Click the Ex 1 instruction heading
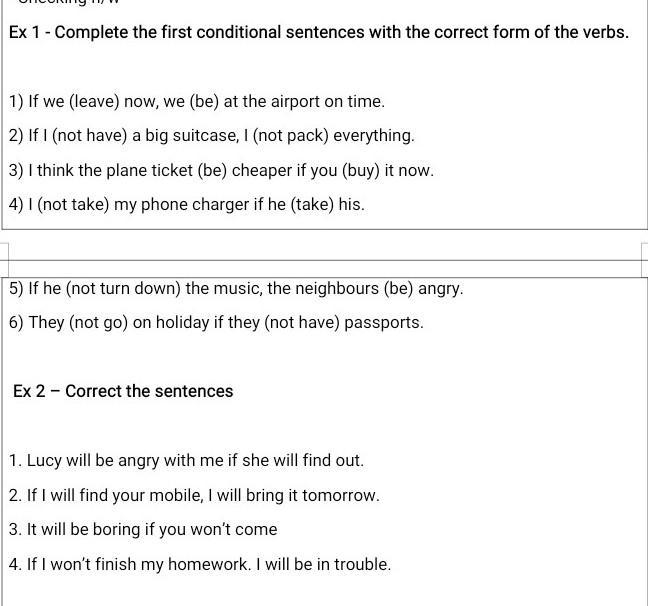The width and height of the screenshot is (648, 606). 318,32
